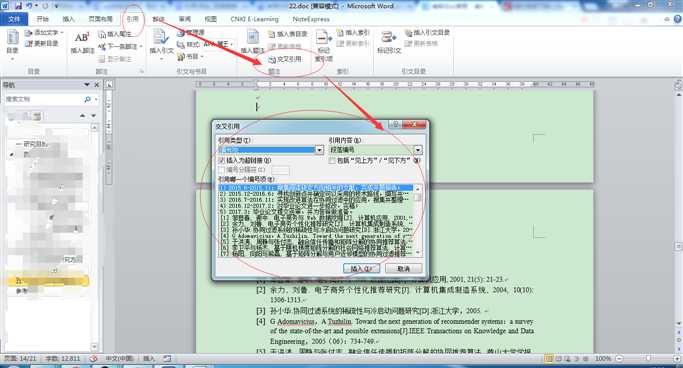Click the page count 14/21 in status bar
The height and width of the screenshot is (368, 683).
[x=20, y=358]
